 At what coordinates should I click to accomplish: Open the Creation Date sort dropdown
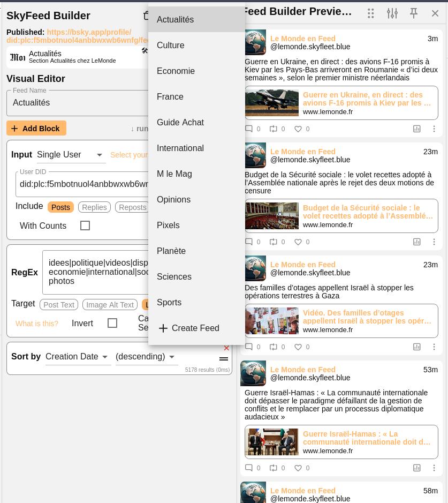78,356
